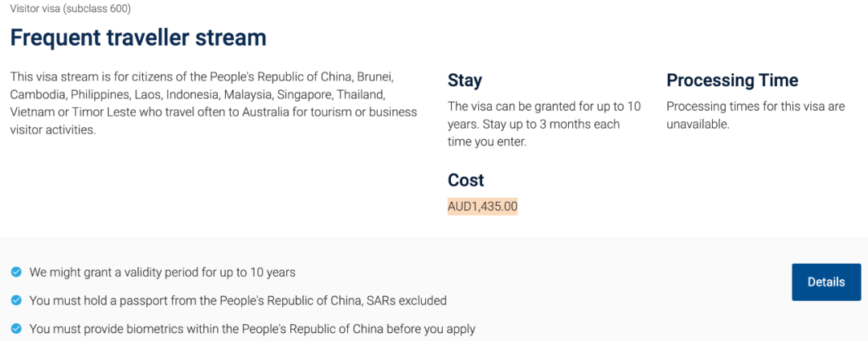Click the Frequent traveller stream heading
868x341 pixels.
tap(138, 37)
